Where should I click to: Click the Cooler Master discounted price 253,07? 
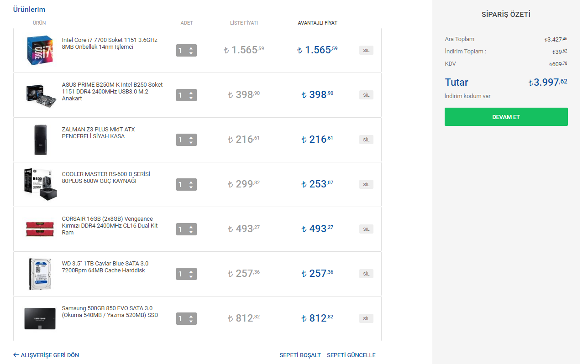pyautogui.click(x=318, y=184)
